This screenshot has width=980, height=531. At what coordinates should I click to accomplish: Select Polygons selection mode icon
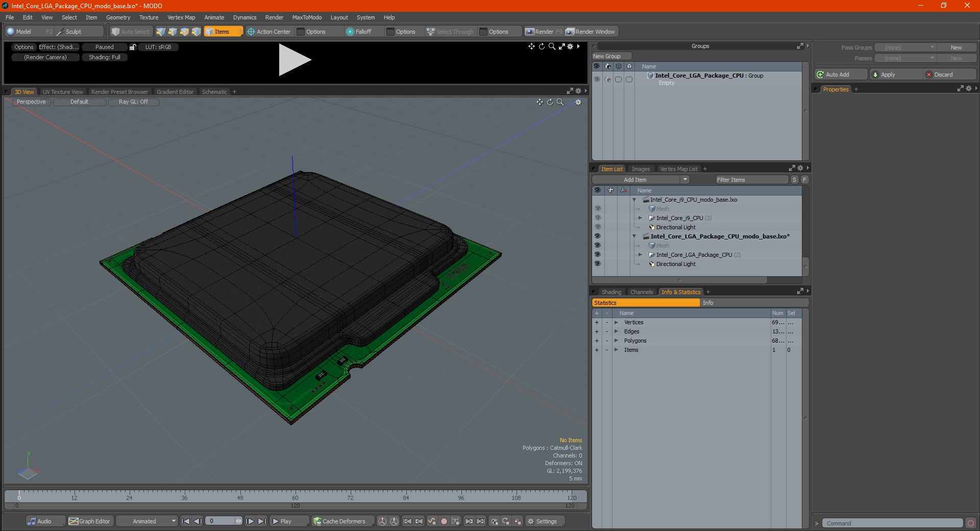184,32
